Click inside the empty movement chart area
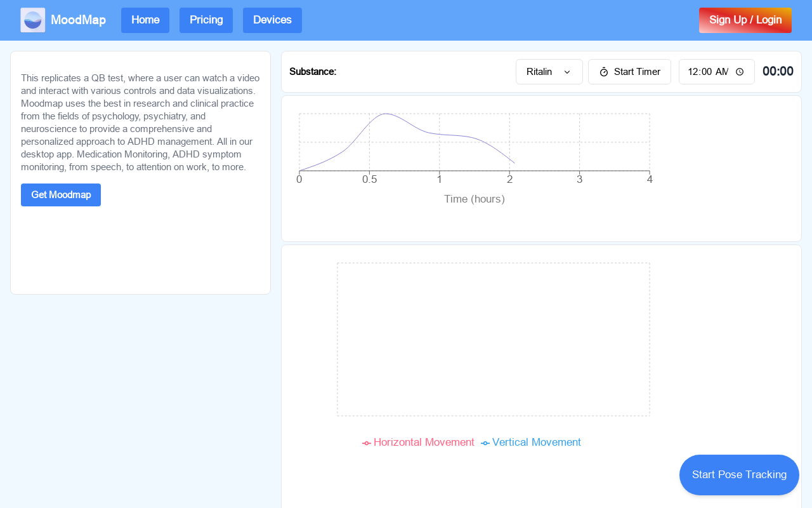This screenshot has width=812, height=508. pos(493,340)
